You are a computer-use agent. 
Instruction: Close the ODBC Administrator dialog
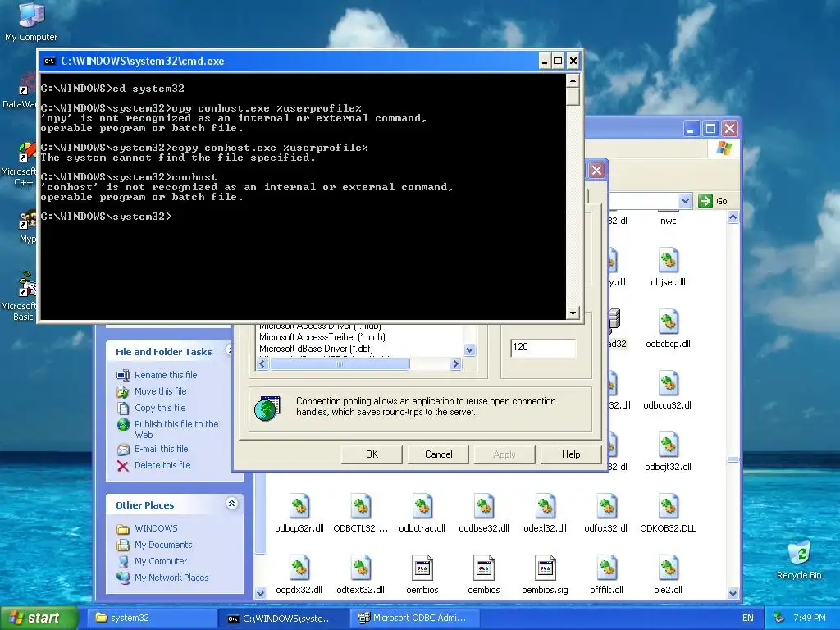pyautogui.click(x=596, y=171)
